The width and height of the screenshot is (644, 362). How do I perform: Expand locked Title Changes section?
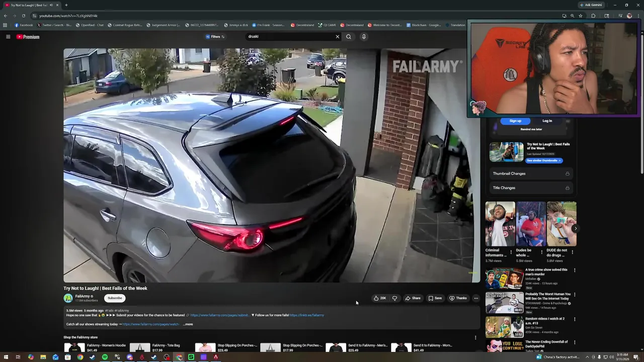point(531,188)
